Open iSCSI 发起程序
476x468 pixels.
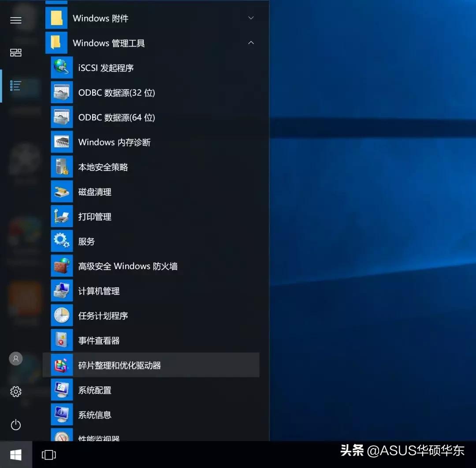click(106, 67)
